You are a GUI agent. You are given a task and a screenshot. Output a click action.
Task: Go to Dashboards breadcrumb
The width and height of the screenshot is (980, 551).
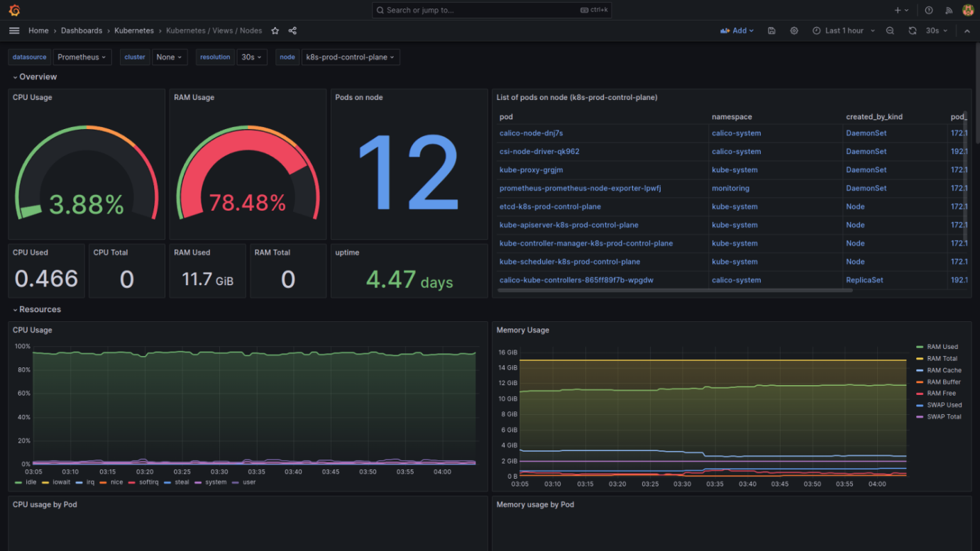(x=82, y=30)
